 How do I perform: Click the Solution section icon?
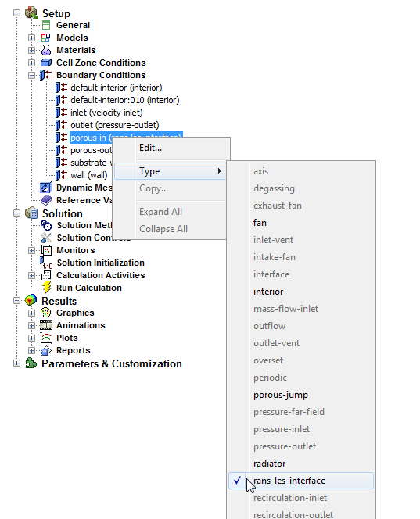31,213
